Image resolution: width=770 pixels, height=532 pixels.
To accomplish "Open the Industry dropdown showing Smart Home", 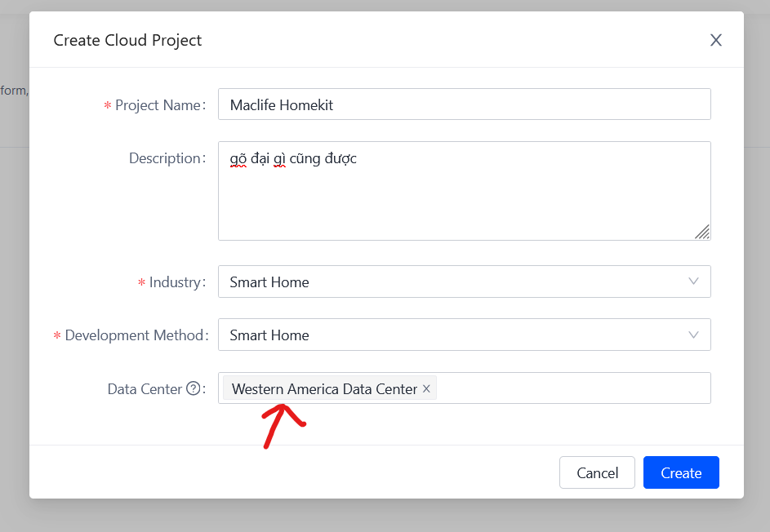I will tap(457, 282).
